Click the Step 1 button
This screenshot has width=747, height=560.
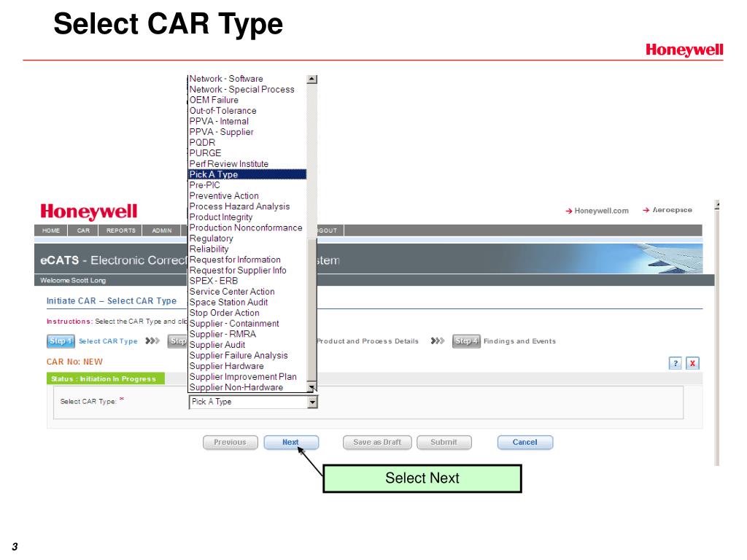pyautogui.click(x=61, y=341)
